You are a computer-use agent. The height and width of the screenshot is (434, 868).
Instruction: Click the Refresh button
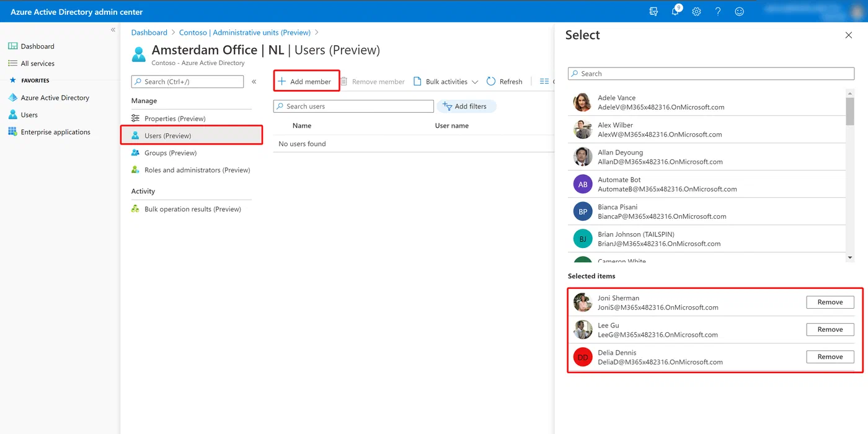point(504,81)
